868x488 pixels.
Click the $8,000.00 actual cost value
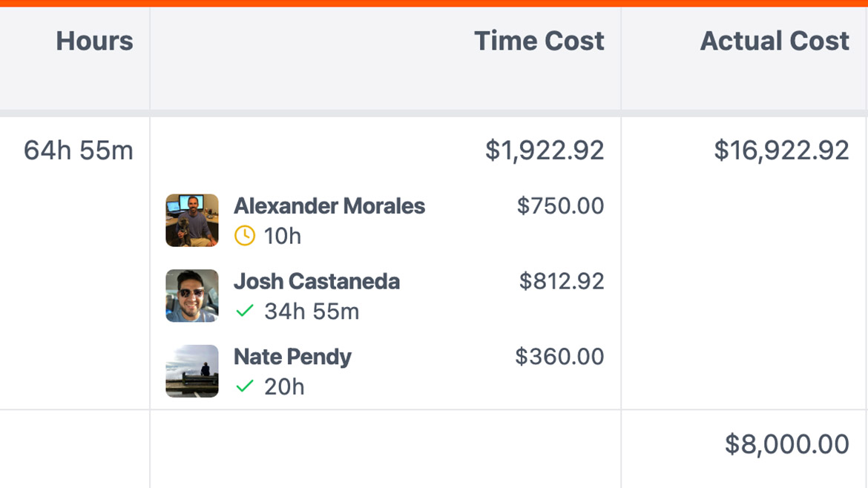[x=786, y=444]
